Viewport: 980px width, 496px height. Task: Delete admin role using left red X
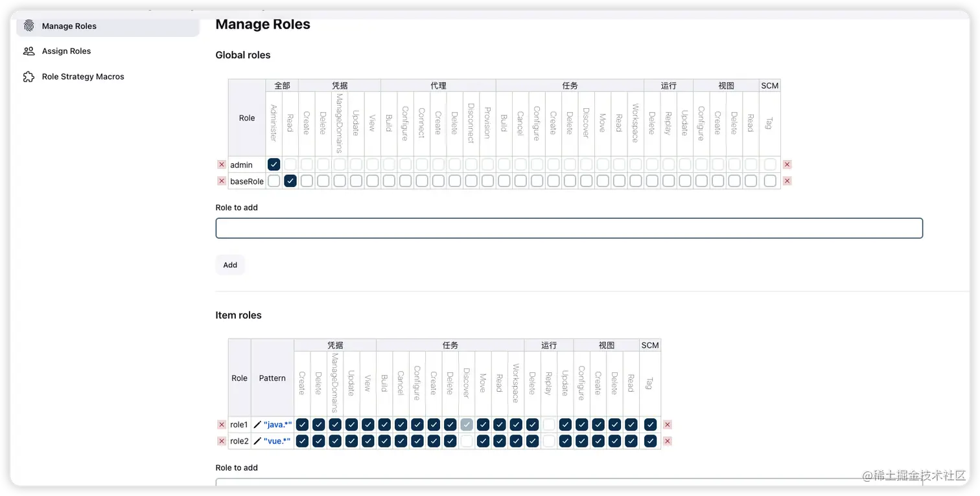tap(222, 164)
